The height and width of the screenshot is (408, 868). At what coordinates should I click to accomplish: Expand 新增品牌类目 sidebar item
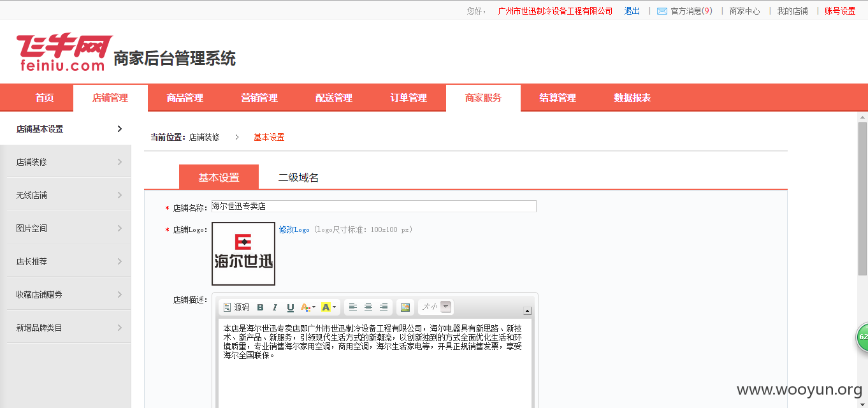point(66,328)
